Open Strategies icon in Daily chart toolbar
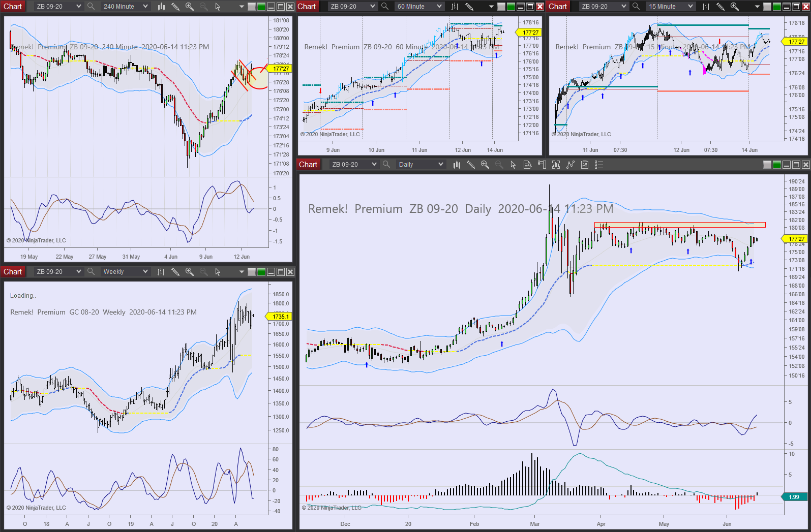The height and width of the screenshot is (532, 811). pos(570,165)
